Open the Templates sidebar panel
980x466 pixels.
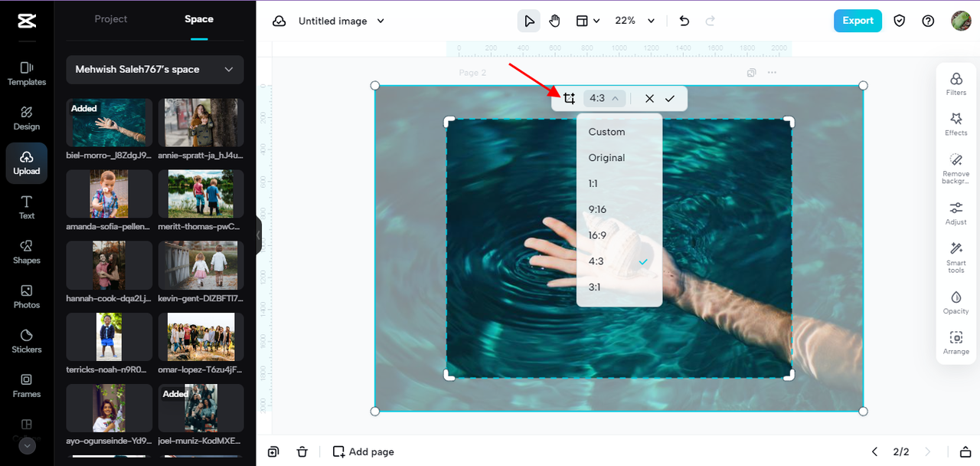coord(27,74)
